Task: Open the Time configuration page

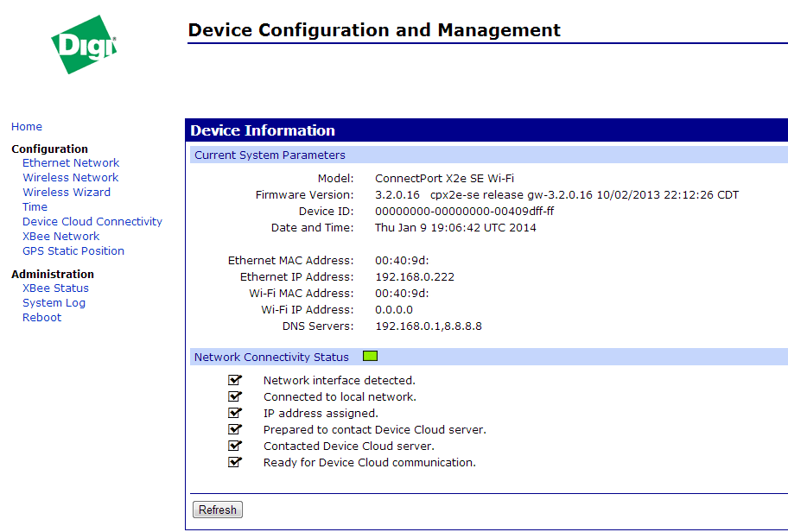Action: [35, 207]
